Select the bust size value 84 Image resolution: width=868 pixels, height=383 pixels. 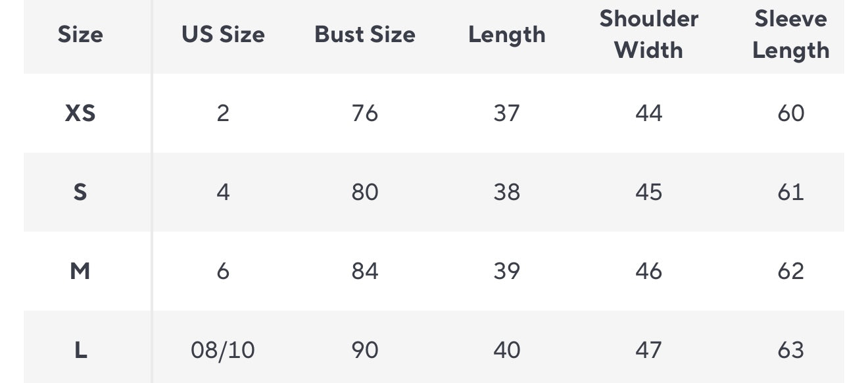pyautogui.click(x=365, y=271)
